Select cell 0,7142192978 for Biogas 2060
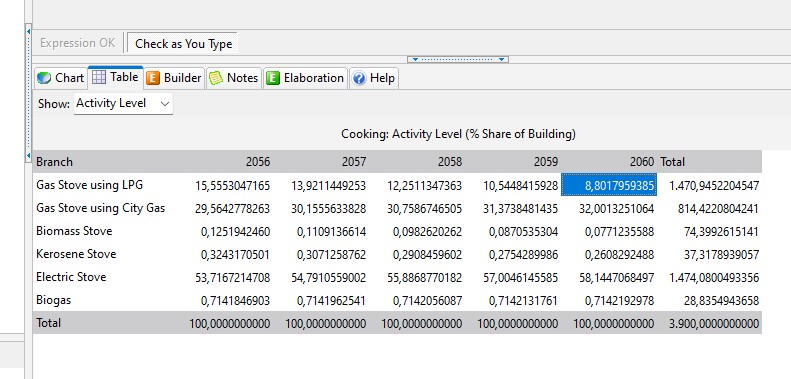This screenshot has width=791, height=379. coord(619,301)
